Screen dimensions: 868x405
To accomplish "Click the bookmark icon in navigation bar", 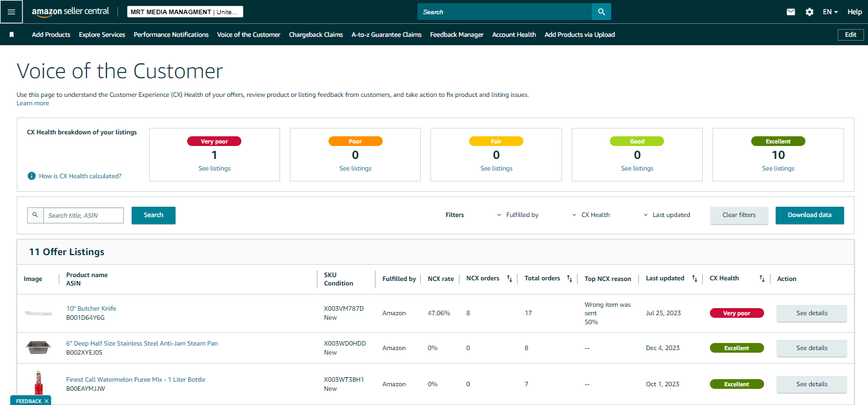I will pos(12,35).
